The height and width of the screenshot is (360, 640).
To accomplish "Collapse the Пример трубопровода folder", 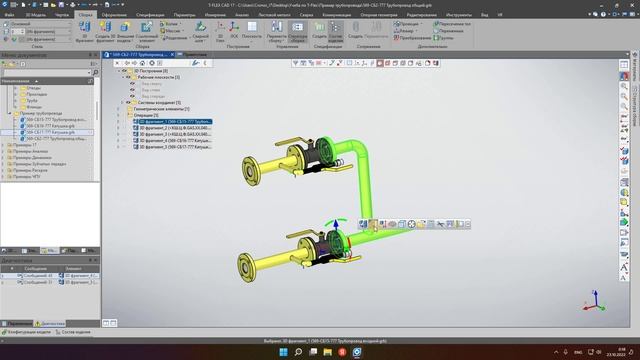I will click(10, 113).
